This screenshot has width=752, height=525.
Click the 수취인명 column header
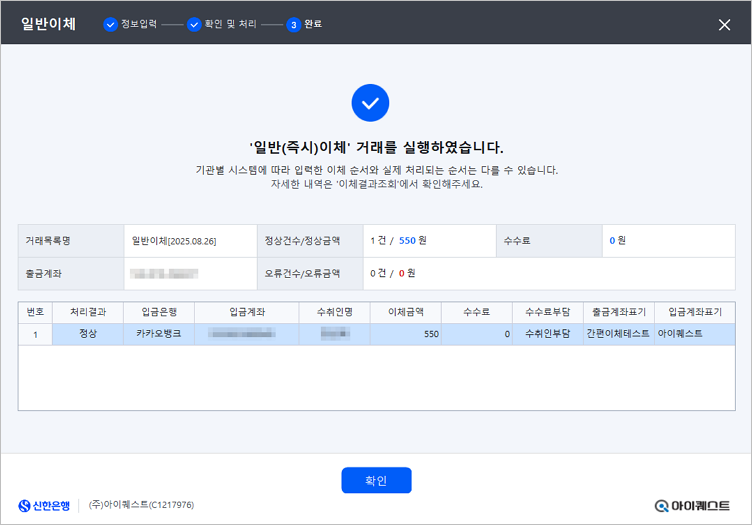[335, 312]
